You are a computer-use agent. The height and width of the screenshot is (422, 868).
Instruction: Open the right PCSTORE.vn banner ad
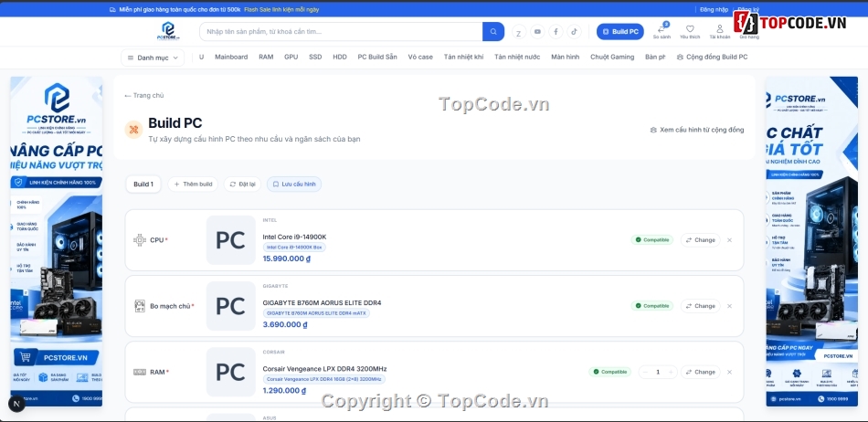[x=811, y=241]
